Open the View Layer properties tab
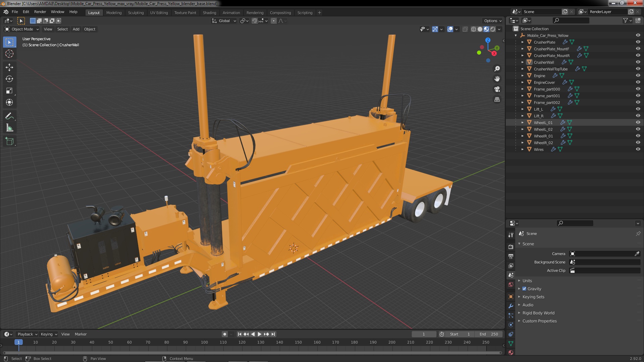 511,265
